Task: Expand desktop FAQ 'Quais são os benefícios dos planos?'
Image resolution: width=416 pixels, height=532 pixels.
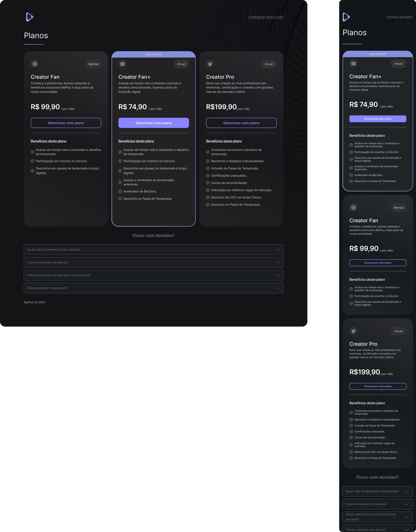Action: [x=154, y=250]
